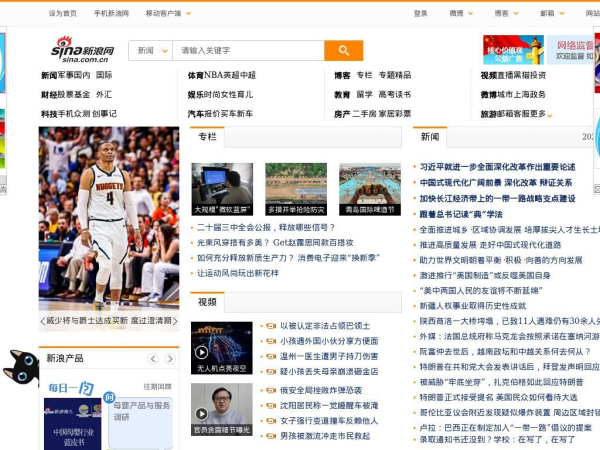Viewport: 600px width, 450px height.
Task: Open 多措并举抢险防灾 column thumbnail
Action: (x=296, y=189)
